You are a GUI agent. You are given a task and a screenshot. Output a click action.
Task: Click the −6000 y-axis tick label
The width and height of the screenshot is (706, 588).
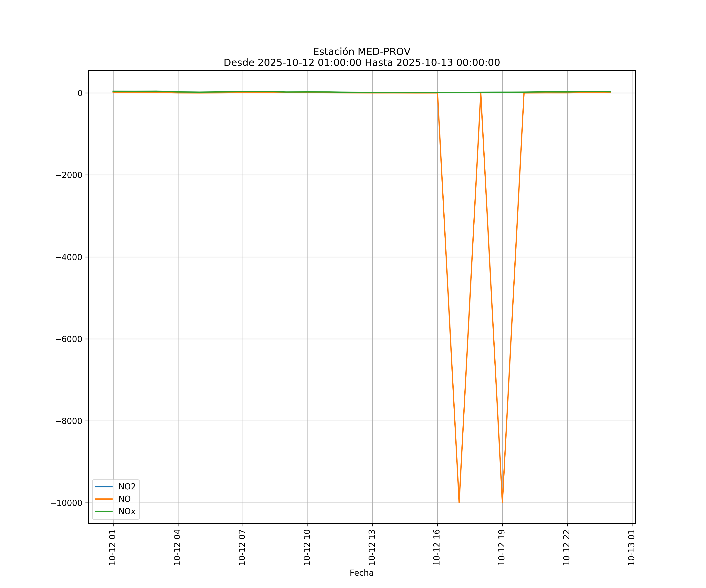pyautogui.click(x=69, y=339)
